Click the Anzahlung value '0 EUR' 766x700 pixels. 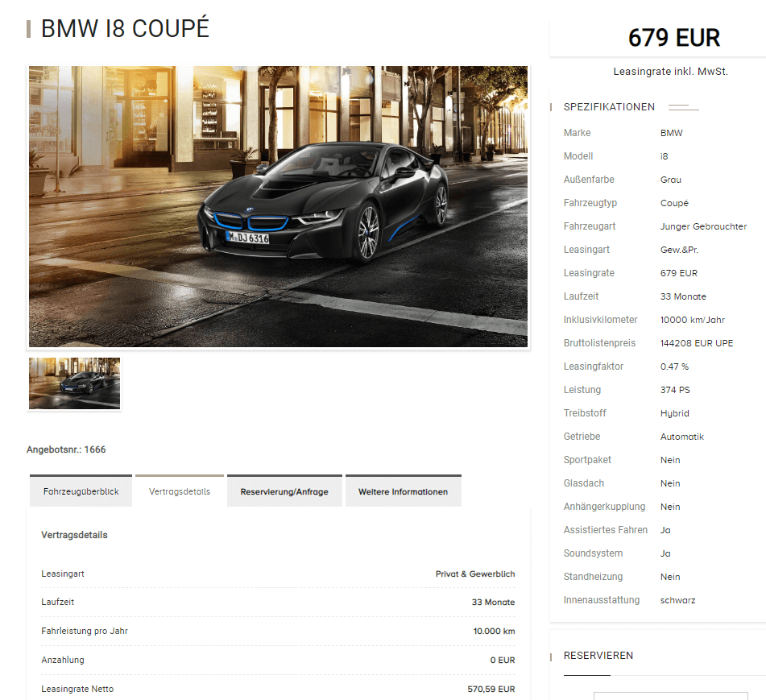coord(502,660)
